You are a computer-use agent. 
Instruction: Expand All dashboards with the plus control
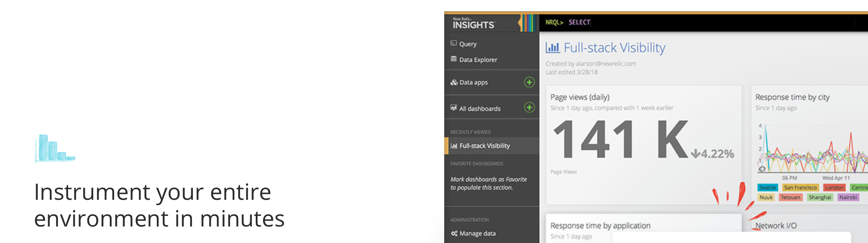(x=529, y=109)
